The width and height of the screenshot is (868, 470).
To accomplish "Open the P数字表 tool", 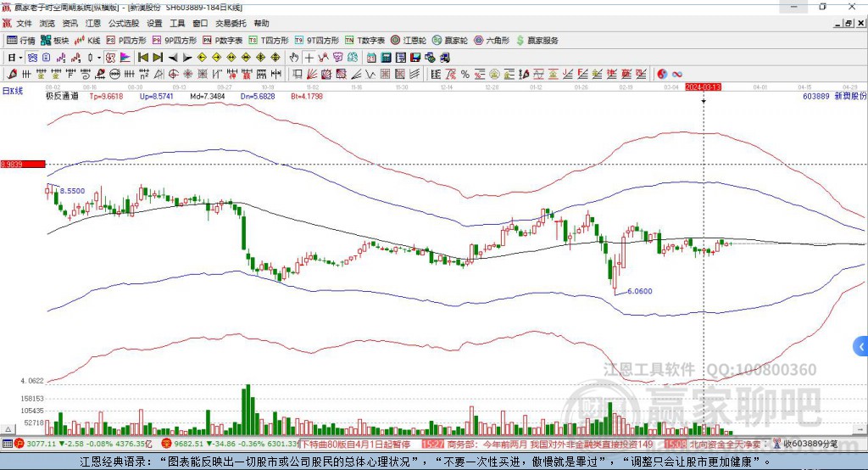I will tap(223, 41).
